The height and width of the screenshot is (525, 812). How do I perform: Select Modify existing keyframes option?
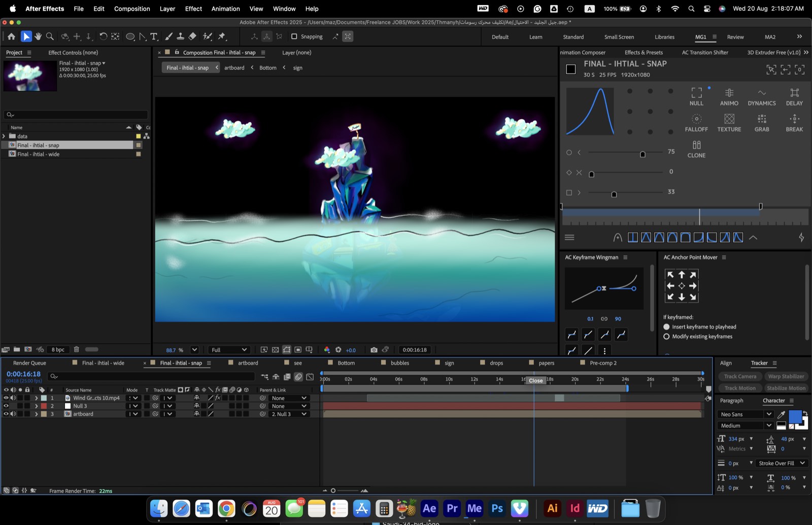click(x=666, y=337)
